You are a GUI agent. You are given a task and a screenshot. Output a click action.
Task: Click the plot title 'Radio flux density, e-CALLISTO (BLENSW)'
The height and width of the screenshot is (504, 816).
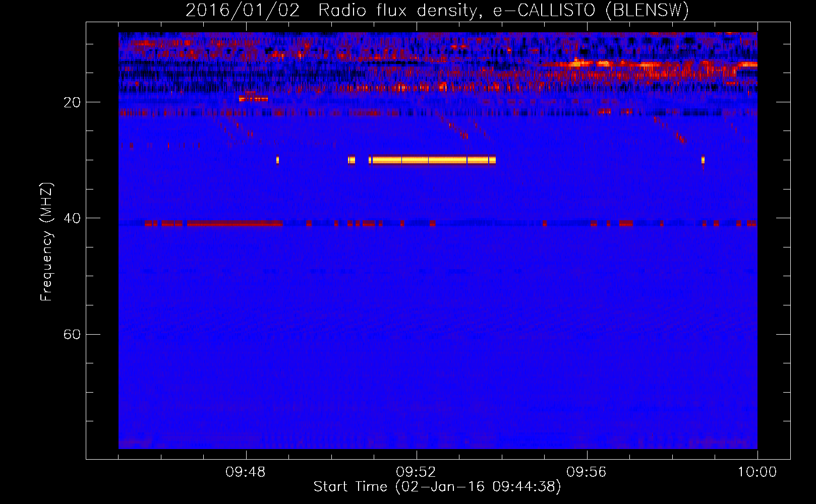pos(503,10)
